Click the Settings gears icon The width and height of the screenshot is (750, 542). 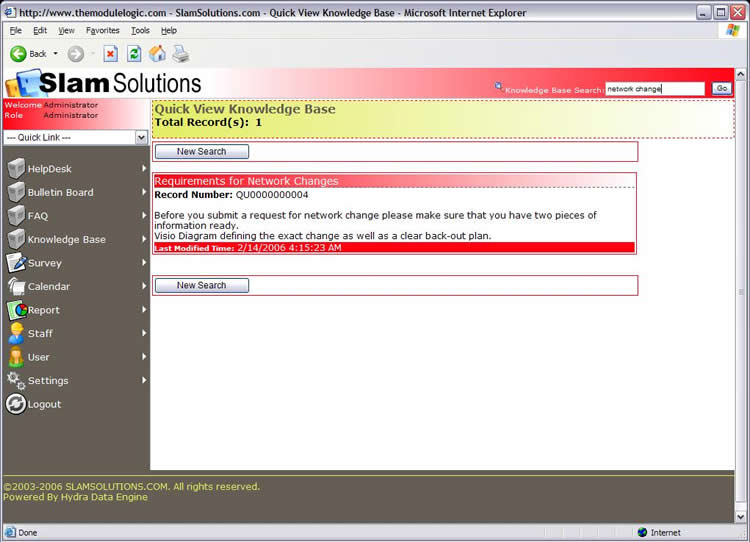16,381
